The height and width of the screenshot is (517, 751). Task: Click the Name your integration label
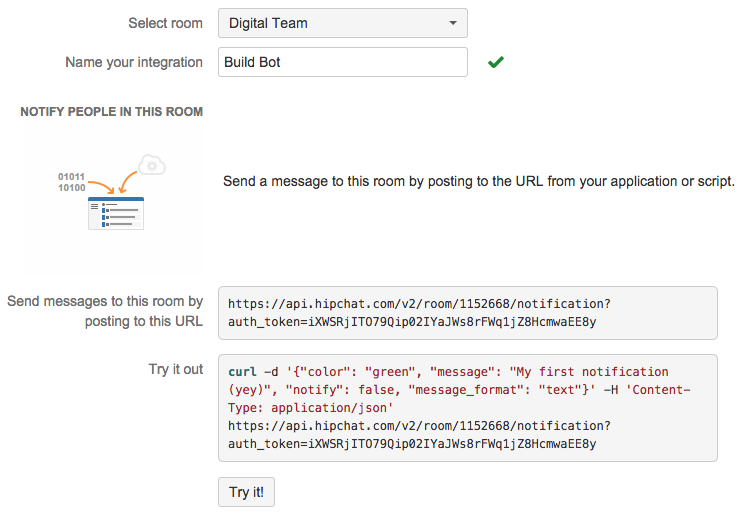tap(134, 62)
